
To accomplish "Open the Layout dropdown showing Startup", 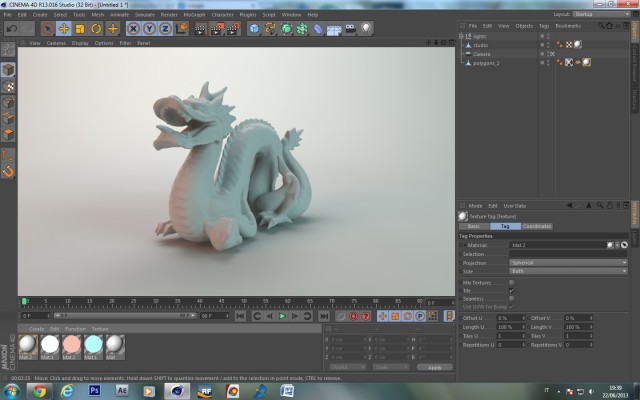I will (x=601, y=14).
